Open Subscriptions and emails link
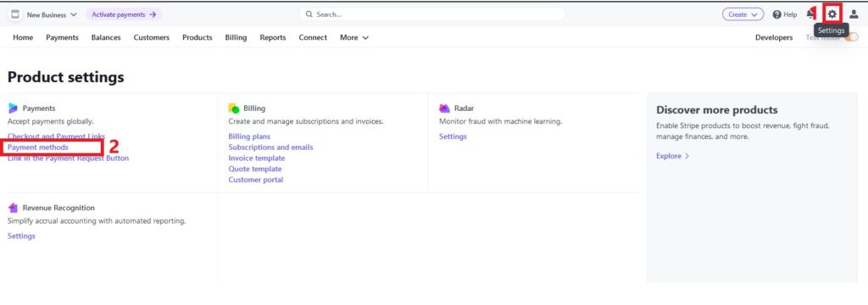 coord(270,147)
